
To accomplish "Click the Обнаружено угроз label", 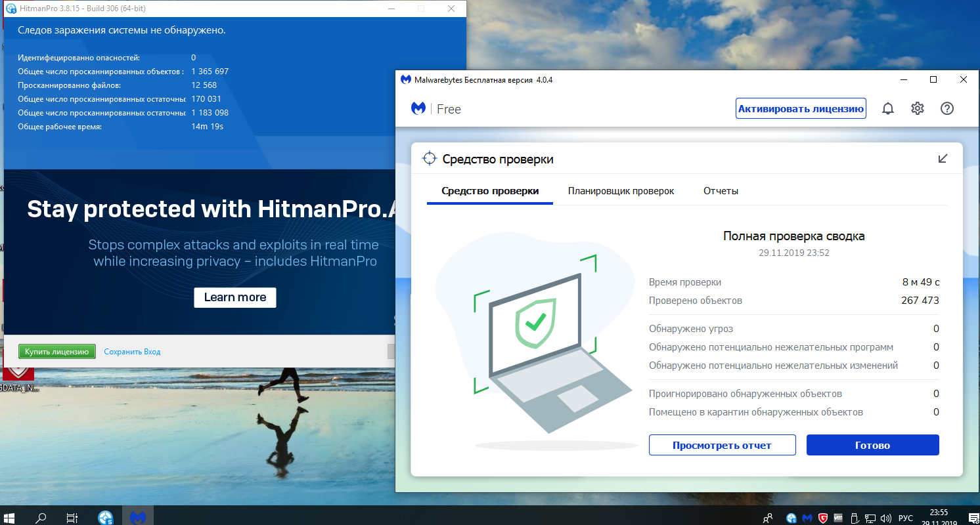I will tap(691, 329).
